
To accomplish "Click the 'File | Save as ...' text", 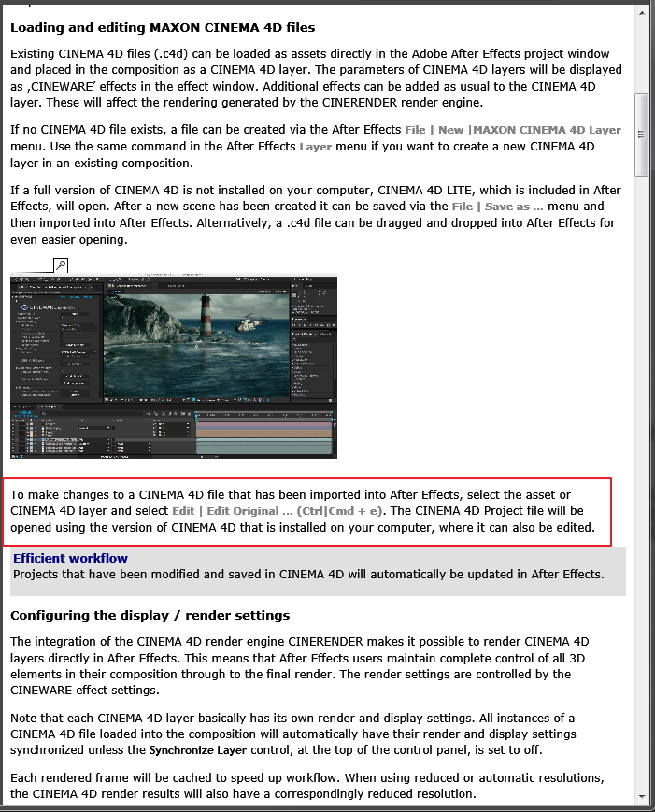I will point(498,207).
